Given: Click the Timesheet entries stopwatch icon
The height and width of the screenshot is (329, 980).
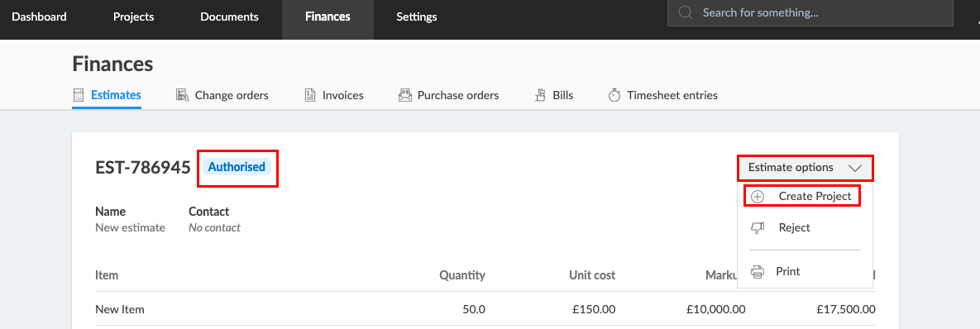Looking at the screenshot, I should (615, 96).
